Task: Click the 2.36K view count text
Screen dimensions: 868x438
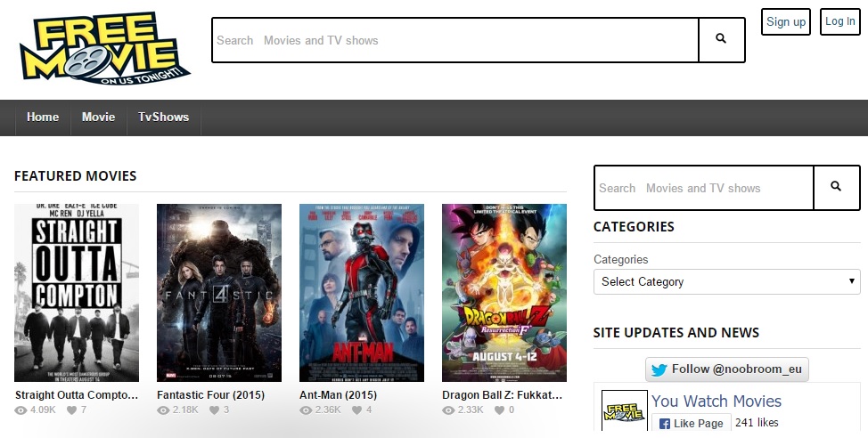Action: (328, 410)
